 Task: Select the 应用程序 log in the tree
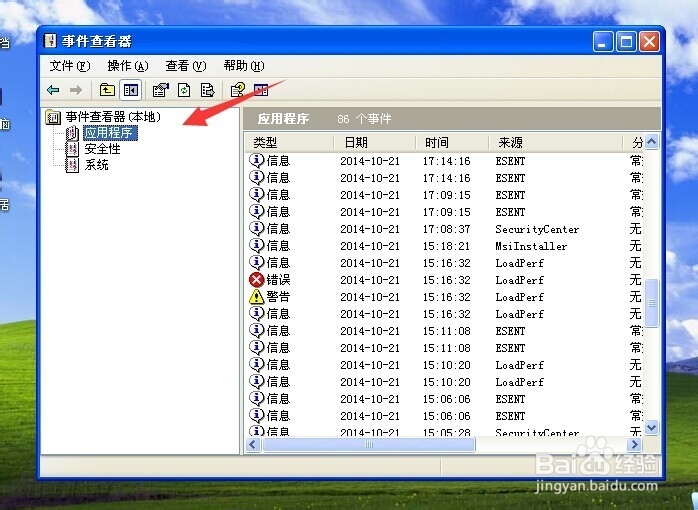110,133
